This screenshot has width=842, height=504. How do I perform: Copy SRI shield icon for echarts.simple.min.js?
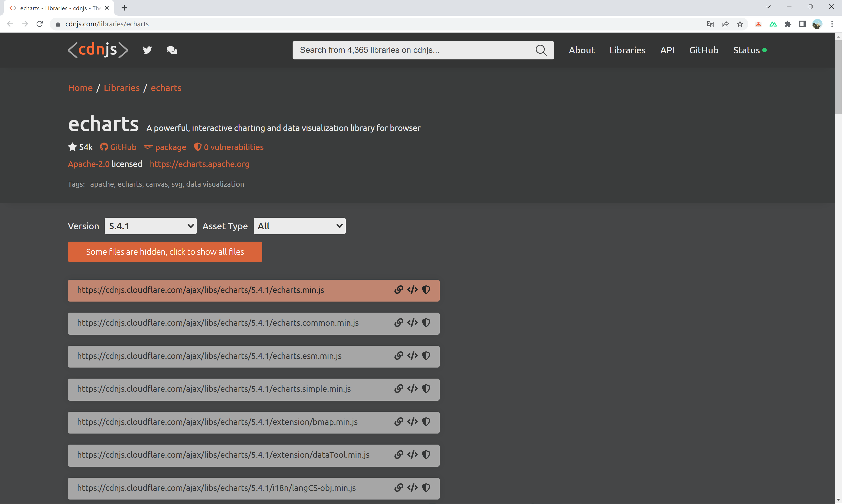pos(426,389)
